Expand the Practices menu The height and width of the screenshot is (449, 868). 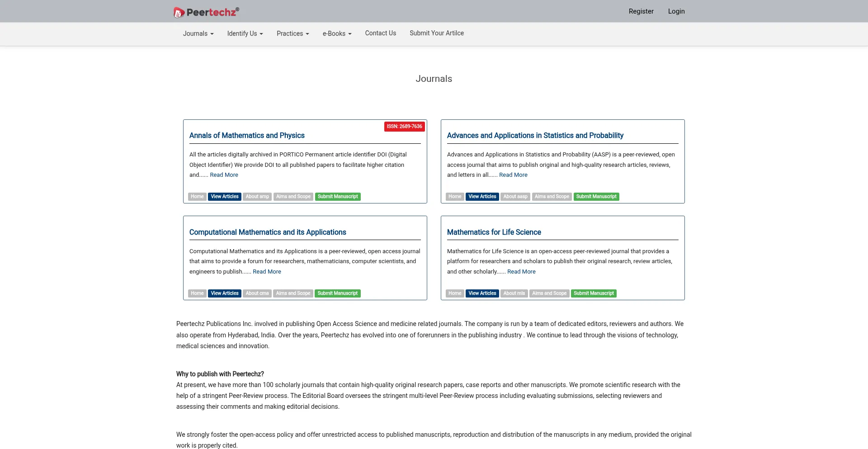[292, 33]
